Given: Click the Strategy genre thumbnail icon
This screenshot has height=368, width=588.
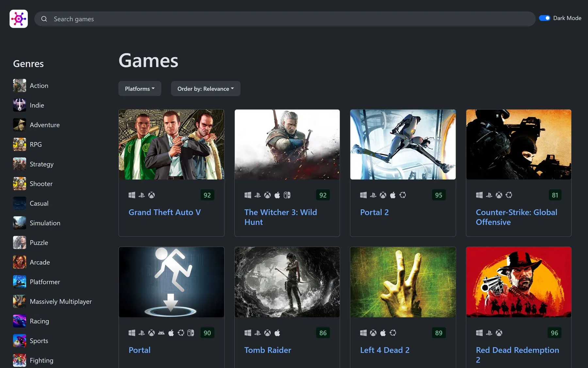Looking at the screenshot, I should pyautogui.click(x=20, y=164).
